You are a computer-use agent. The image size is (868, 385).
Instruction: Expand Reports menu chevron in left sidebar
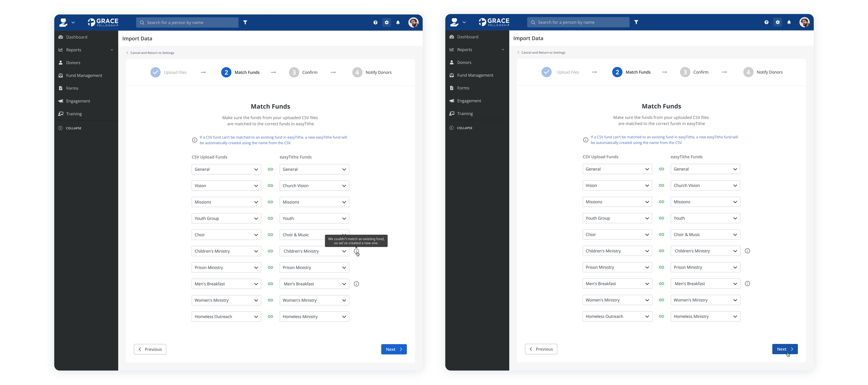[x=112, y=50]
